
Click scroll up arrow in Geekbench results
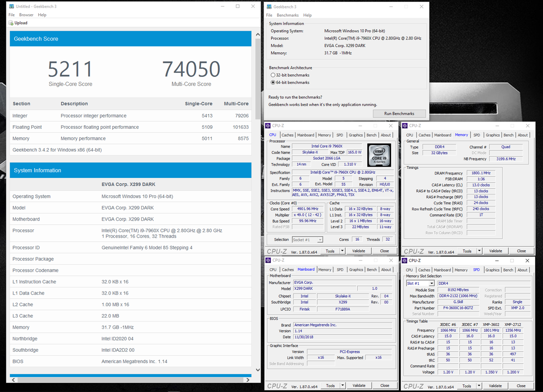click(258, 34)
